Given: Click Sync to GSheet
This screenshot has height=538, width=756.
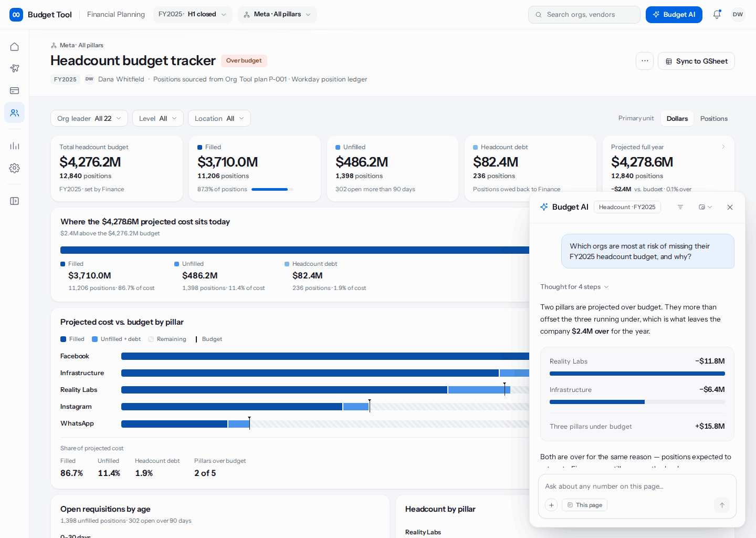Looking at the screenshot, I should coord(696,61).
